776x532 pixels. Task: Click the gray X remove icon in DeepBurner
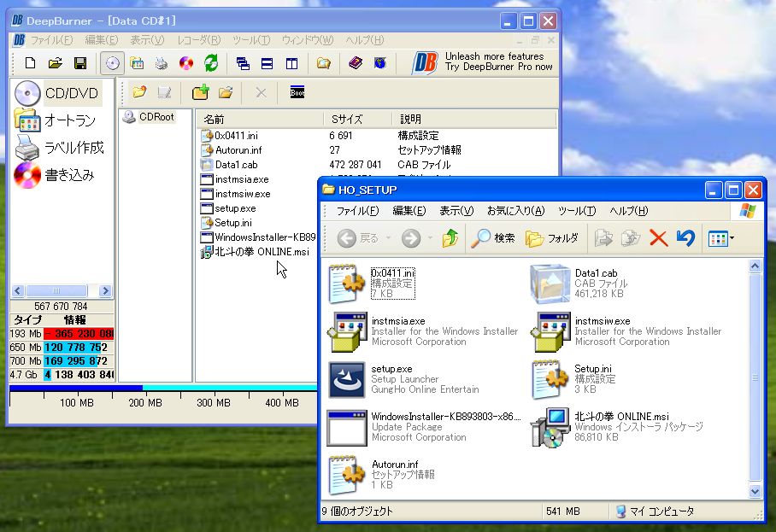(261, 92)
